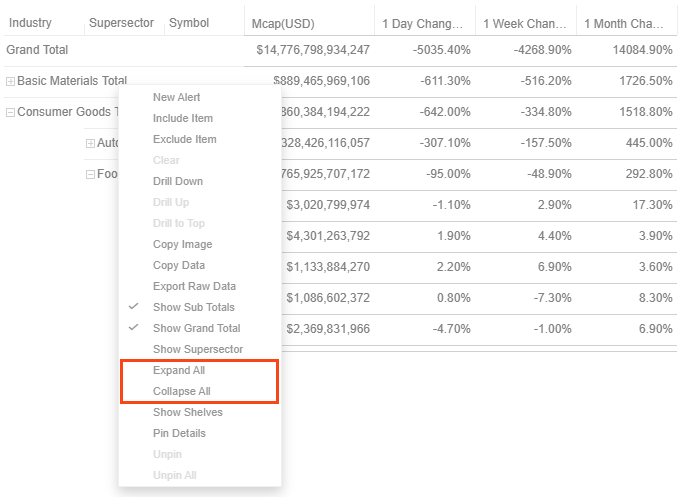Collapse the Food subsector row

pos(90,175)
